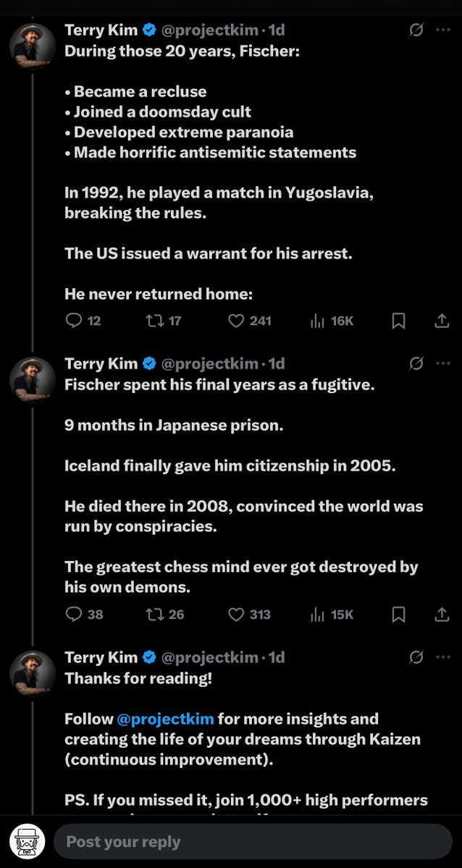This screenshot has width=462, height=868.
Task: Retweet the tweet with 17 reposts
Action: point(154,321)
